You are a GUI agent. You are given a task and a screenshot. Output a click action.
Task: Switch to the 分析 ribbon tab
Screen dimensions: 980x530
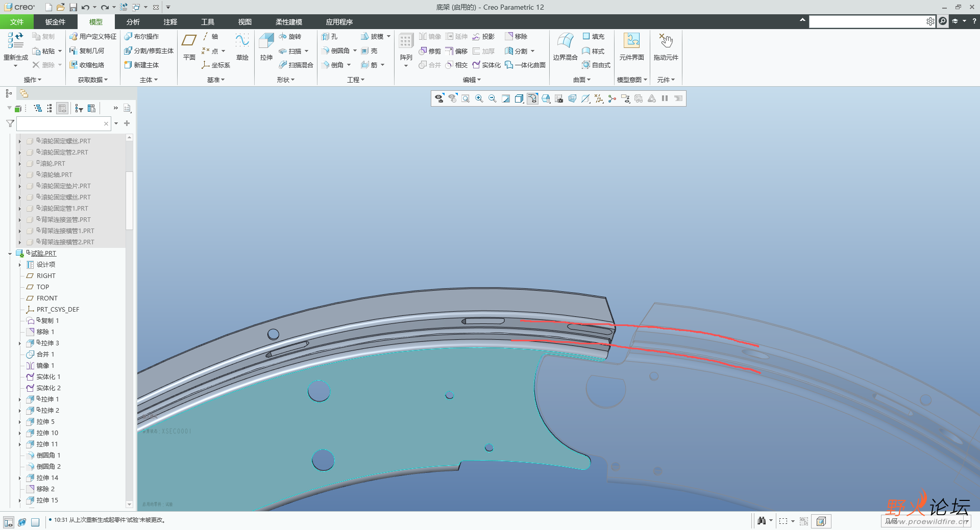pos(133,22)
